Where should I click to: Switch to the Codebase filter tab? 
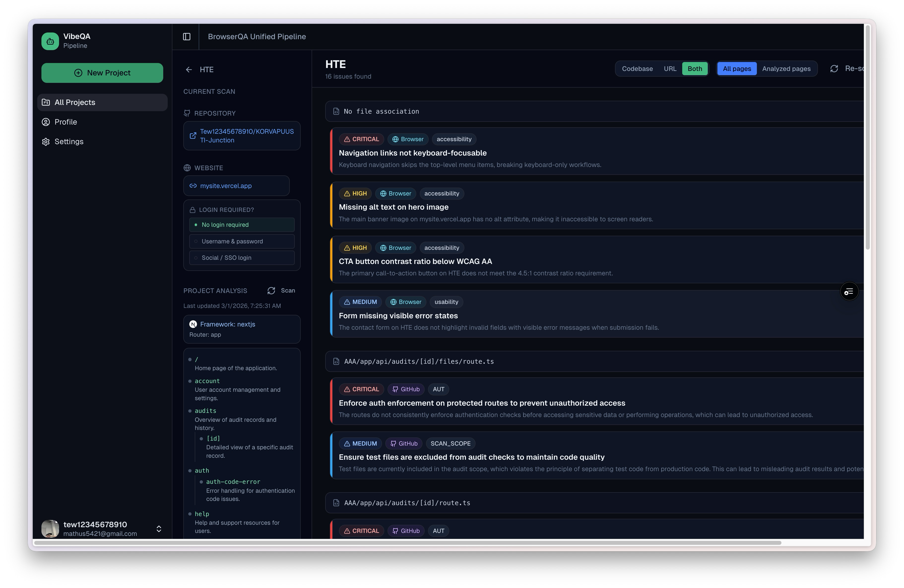click(637, 69)
